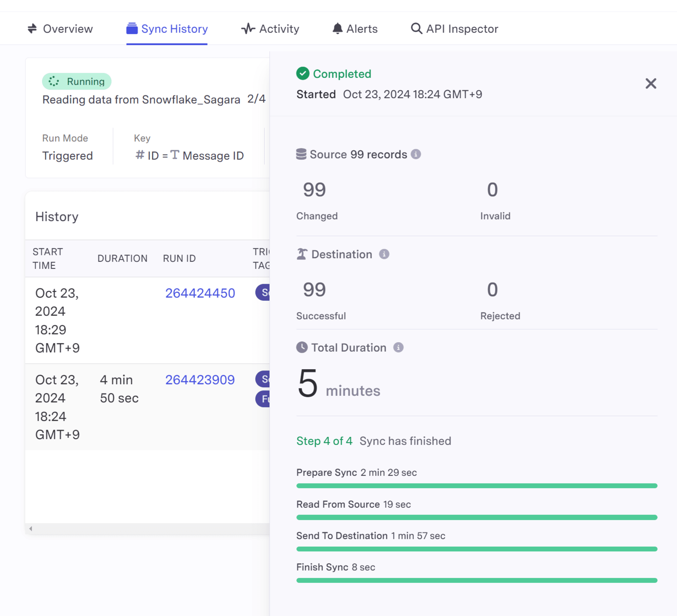677x616 pixels.
Task: Open run ID 264424450
Action: coord(200,293)
